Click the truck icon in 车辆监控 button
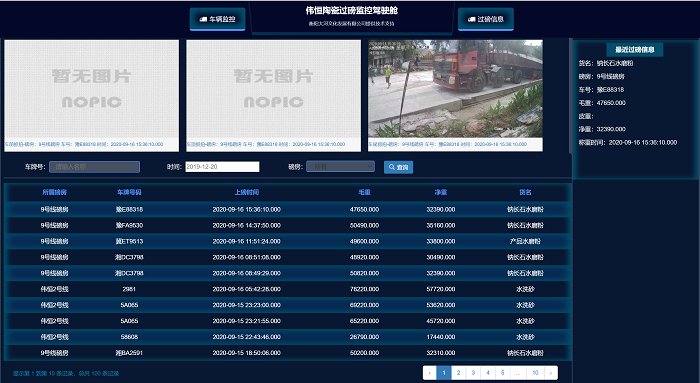Screen dimensions: 700x383 [x=203, y=19]
